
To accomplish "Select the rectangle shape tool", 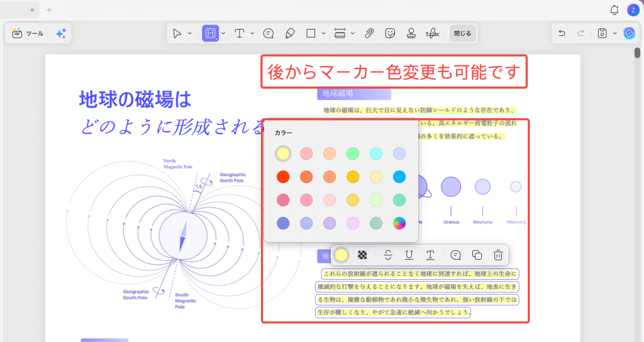I will point(311,33).
